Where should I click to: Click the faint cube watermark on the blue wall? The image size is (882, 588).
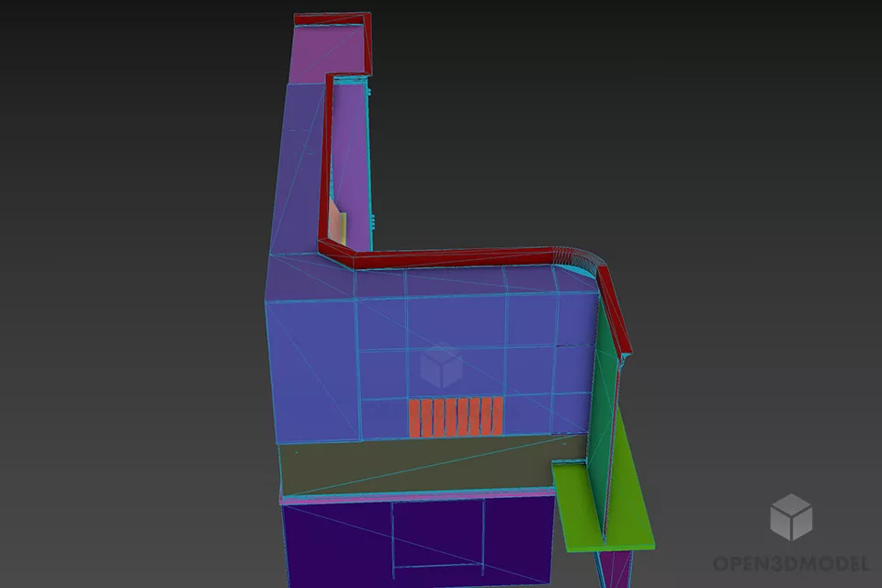coord(440,365)
